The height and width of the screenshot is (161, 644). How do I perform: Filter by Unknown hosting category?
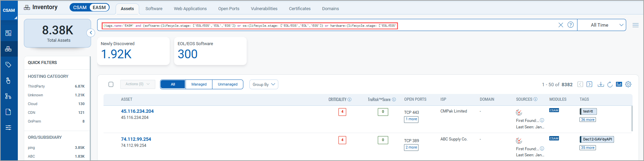coord(56,95)
